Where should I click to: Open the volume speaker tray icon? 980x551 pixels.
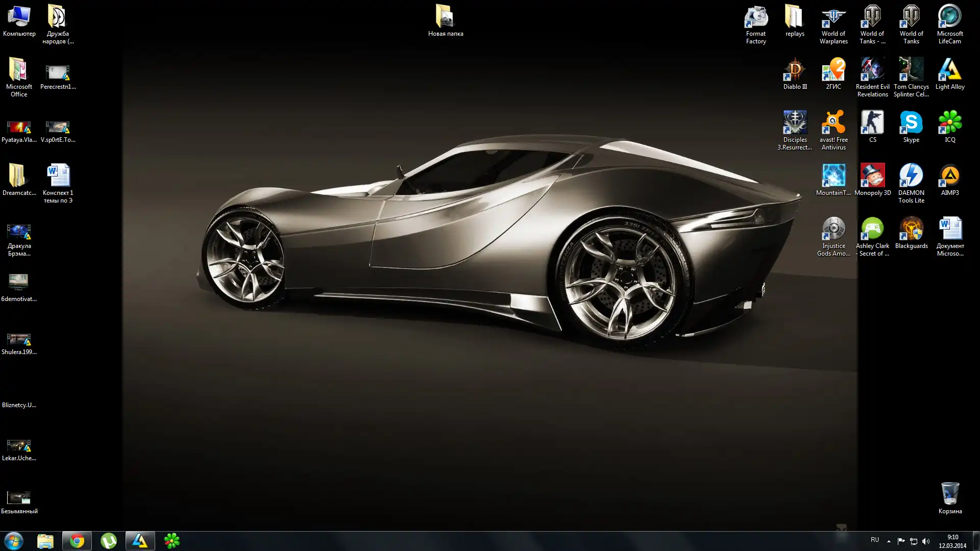click(926, 541)
